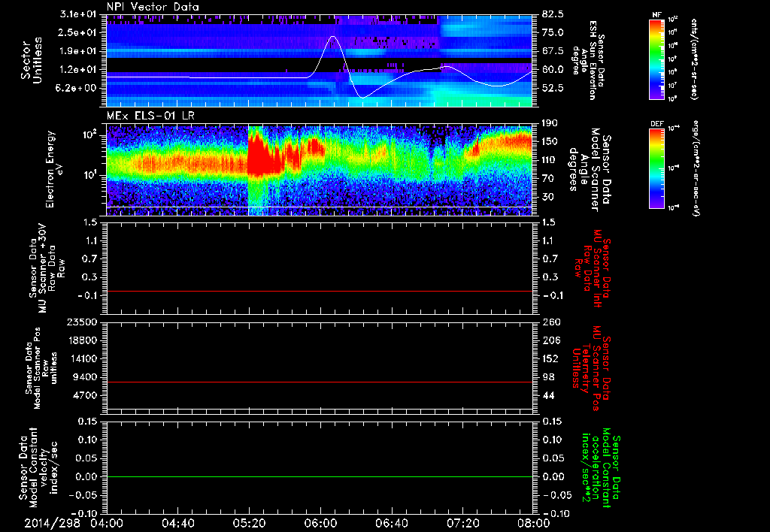Click the red 'MU Scanner Inh' axis label
The height and width of the screenshot is (532, 770).
pyautogui.click(x=593, y=268)
